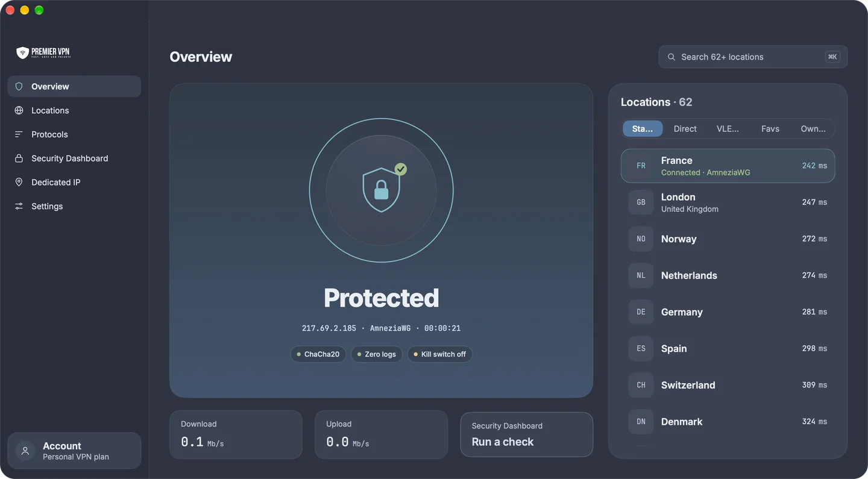Click the 242 ms latency value
This screenshot has height=479, width=868.
click(x=814, y=166)
